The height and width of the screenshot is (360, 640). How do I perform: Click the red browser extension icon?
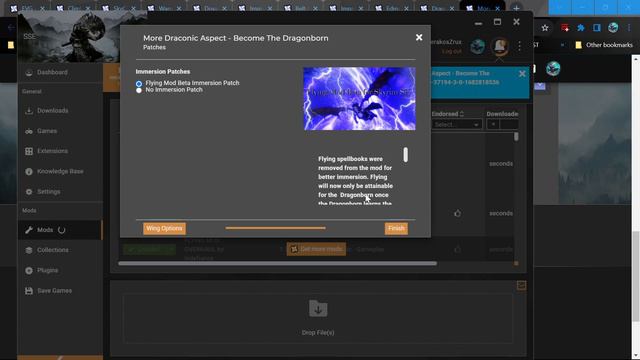pyautogui.click(x=565, y=28)
